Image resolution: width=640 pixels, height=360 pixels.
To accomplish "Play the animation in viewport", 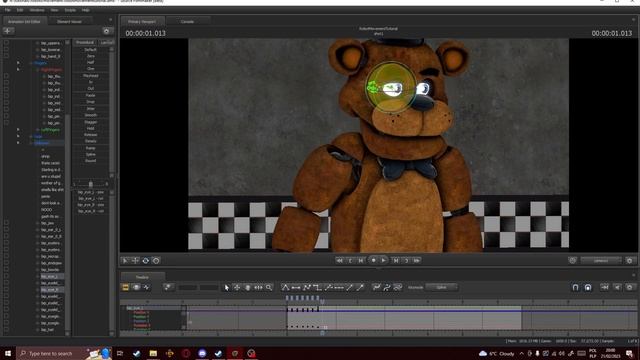I will (x=383, y=260).
